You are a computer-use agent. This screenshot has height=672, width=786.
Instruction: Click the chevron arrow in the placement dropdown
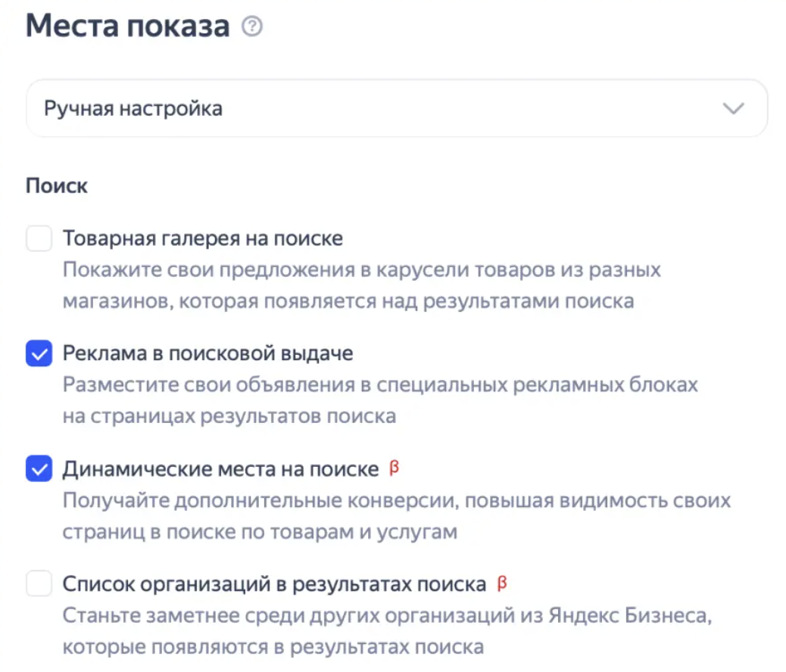coord(733,108)
